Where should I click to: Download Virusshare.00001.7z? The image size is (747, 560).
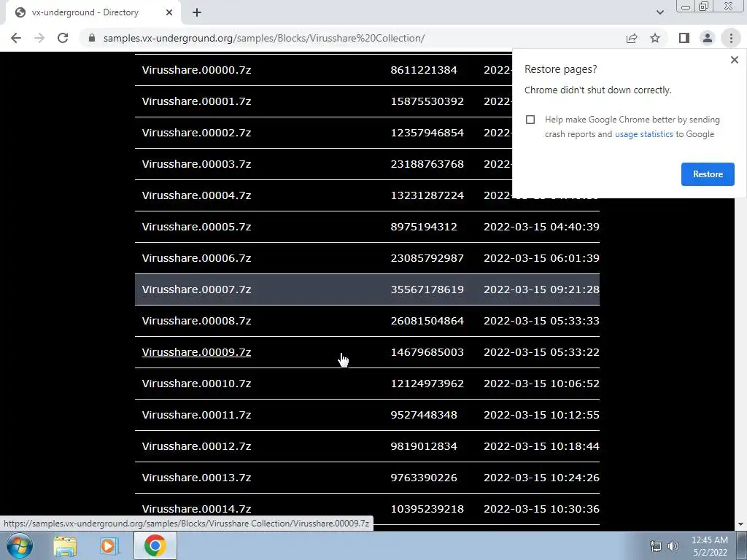pyautogui.click(x=196, y=101)
